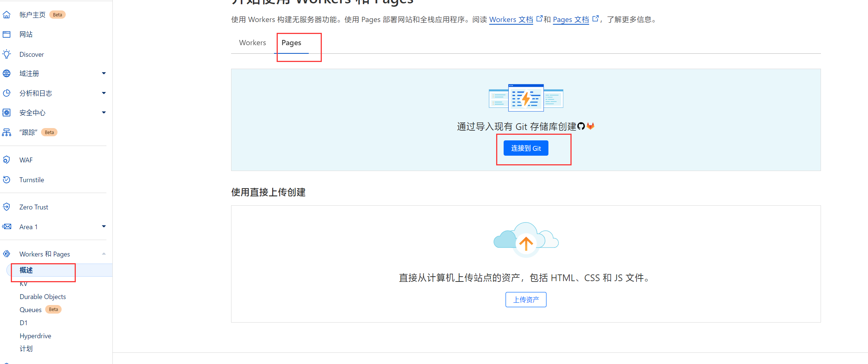Collapse the Workers 和 Pages section
This screenshot has width=868, height=364.
point(104,254)
